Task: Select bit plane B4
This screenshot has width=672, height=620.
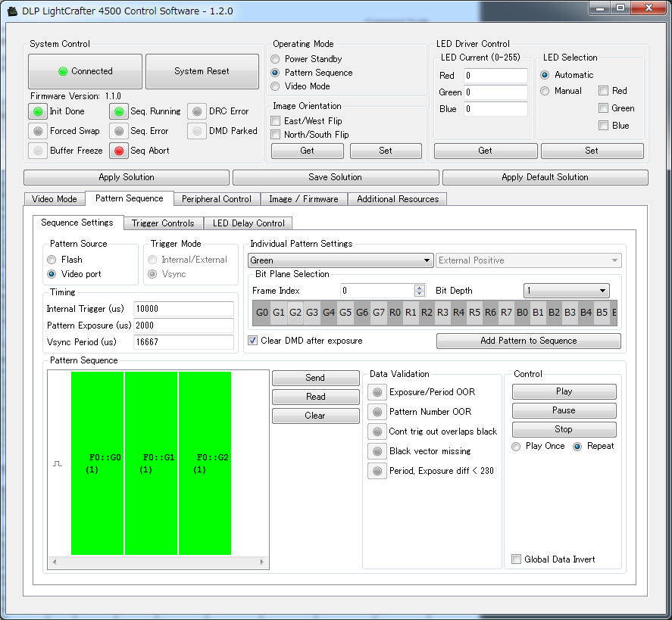Action: 586,313
